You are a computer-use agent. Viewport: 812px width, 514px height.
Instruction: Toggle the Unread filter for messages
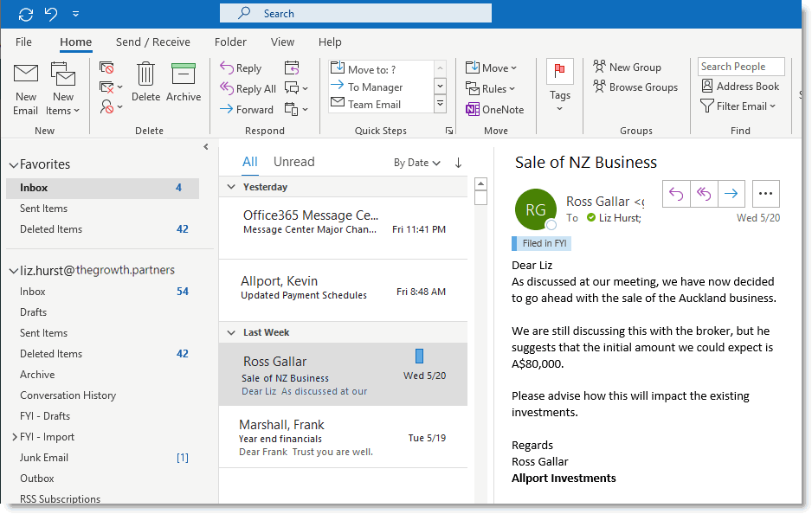tap(293, 162)
